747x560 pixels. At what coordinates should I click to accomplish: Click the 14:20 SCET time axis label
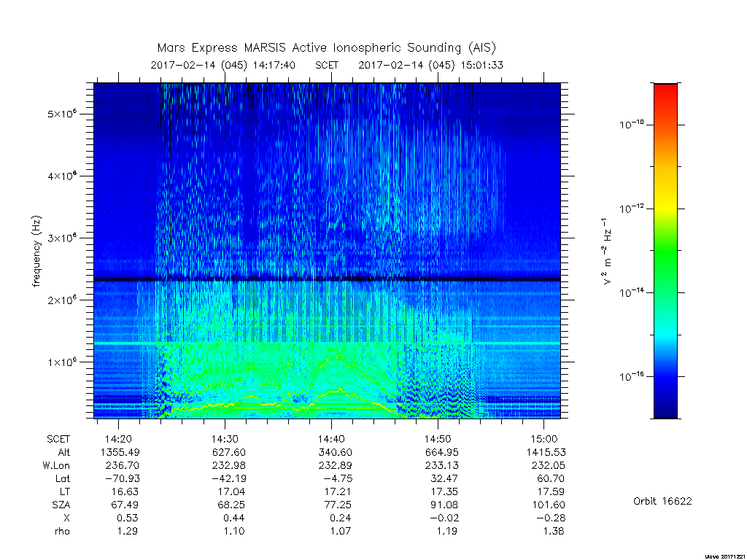tap(119, 439)
